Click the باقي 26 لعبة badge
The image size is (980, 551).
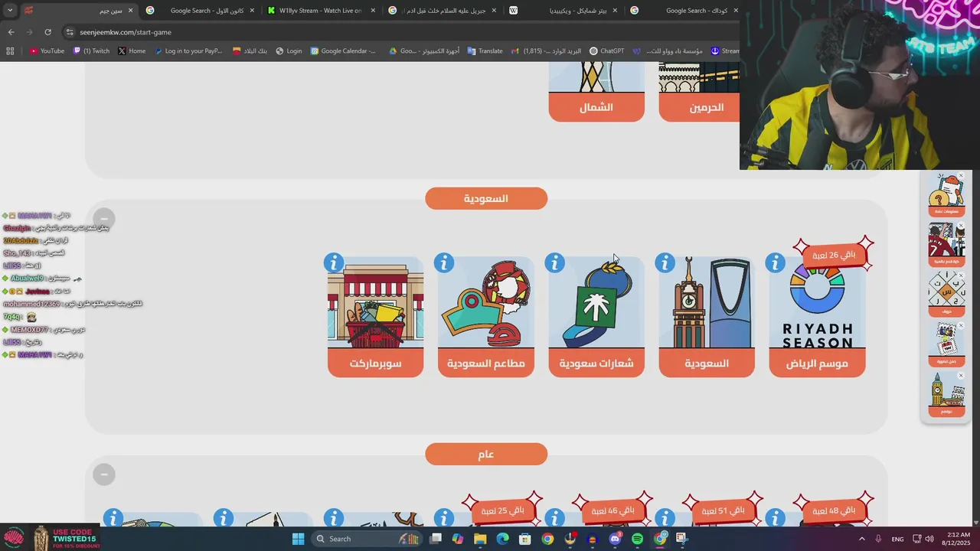[x=834, y=255]
